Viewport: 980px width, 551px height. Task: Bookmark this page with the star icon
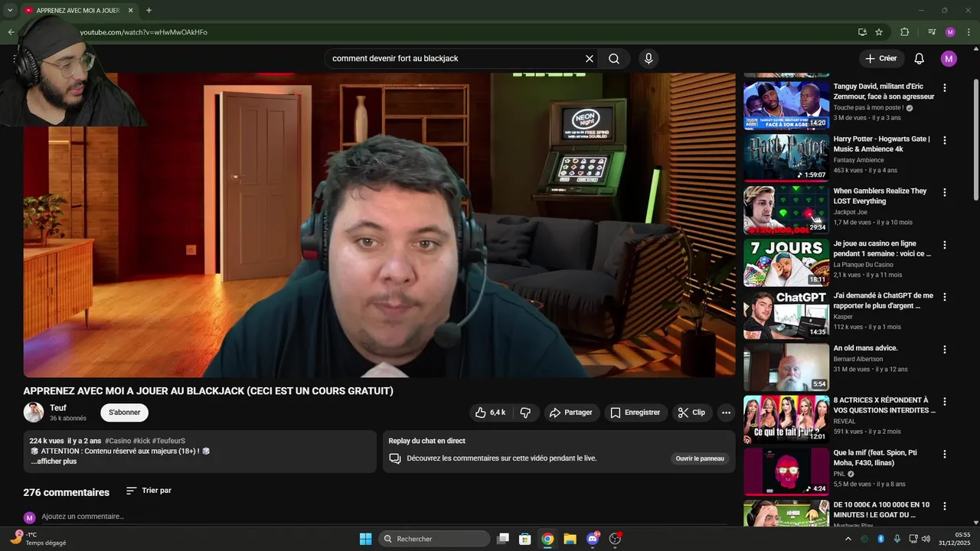tap(879, 32)
